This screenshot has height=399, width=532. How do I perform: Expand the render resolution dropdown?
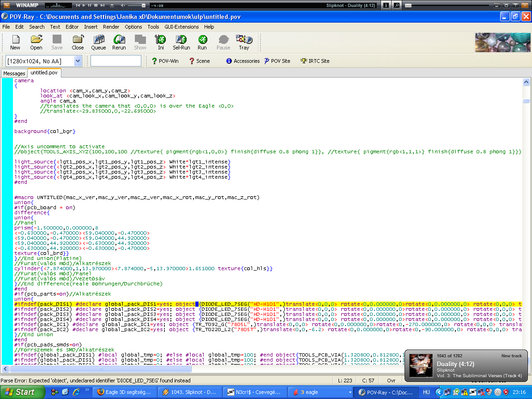point(78,61)
